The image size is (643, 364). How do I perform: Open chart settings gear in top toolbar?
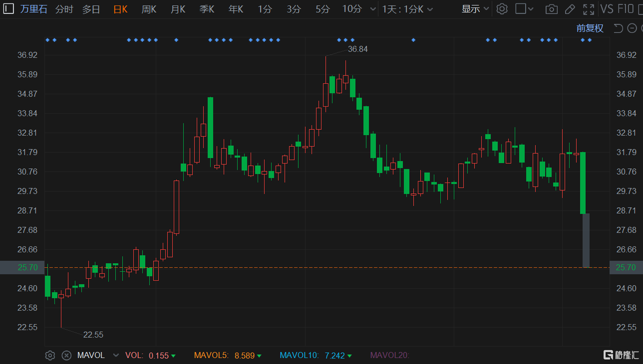pos(502,9)
